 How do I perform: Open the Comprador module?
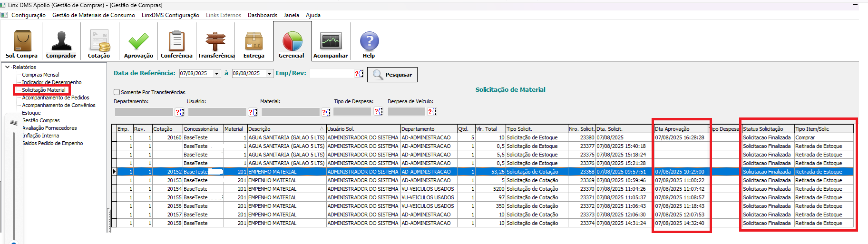(x=61, y=45)
